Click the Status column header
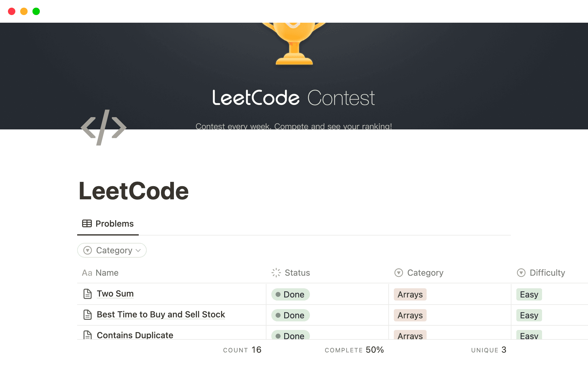 (x=297, y=273)
